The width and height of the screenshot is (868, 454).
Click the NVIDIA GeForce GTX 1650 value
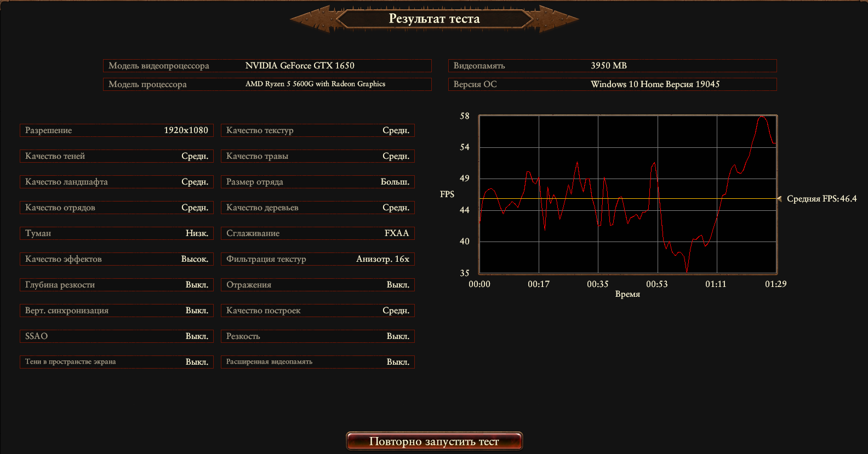coord(300,66)
